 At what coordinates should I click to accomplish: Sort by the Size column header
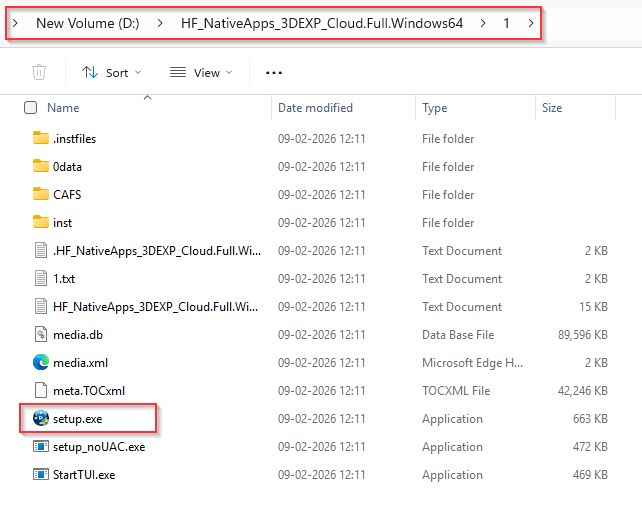click(552, 108)
